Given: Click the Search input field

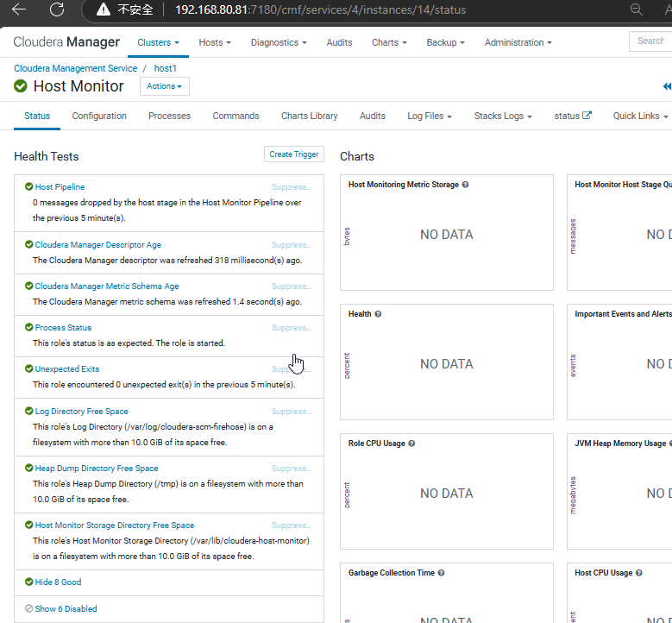Looking at the screenshot, I should tap(650, 41).
